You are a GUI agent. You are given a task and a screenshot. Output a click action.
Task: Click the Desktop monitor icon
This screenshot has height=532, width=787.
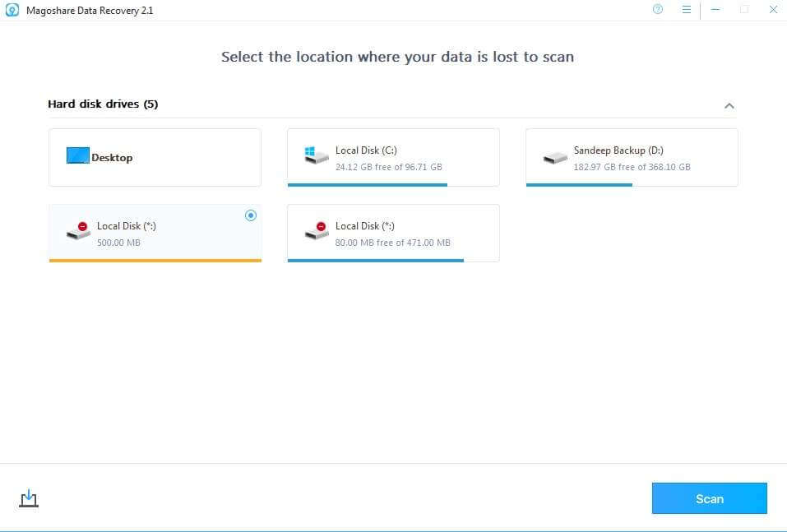[x=77, y=156]
